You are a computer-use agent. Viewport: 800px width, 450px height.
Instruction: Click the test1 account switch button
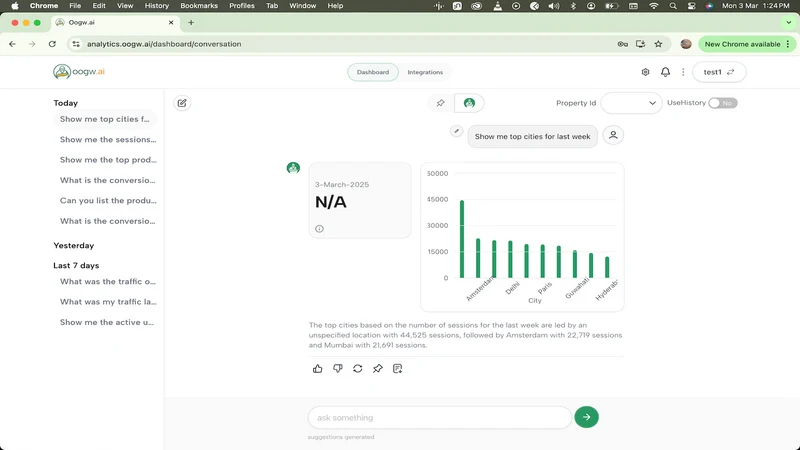coord(719,72)
